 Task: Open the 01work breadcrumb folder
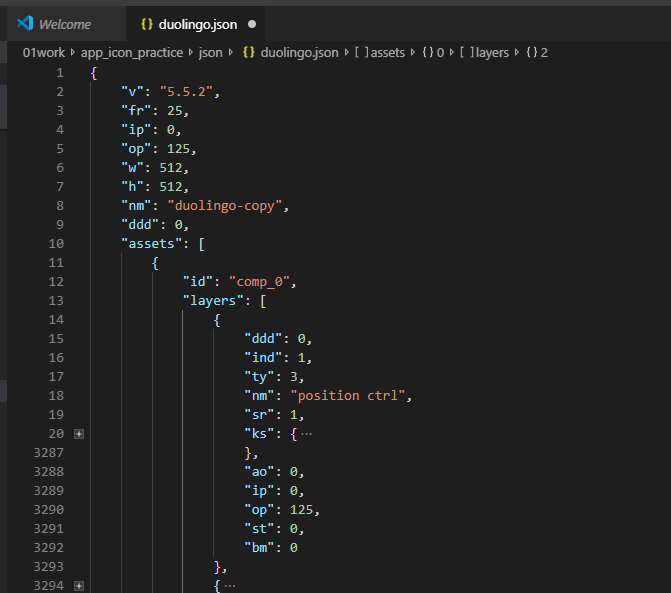(x=46, y=52)
